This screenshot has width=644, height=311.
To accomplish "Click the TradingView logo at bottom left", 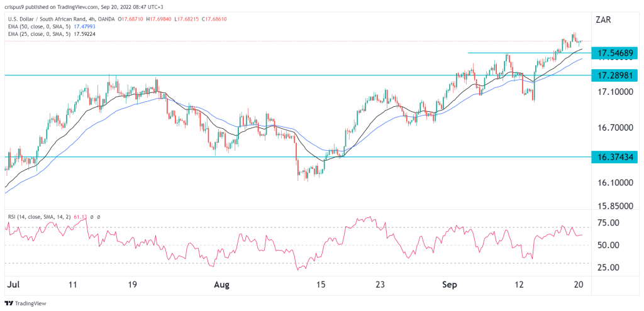I will tap(25, 303).
